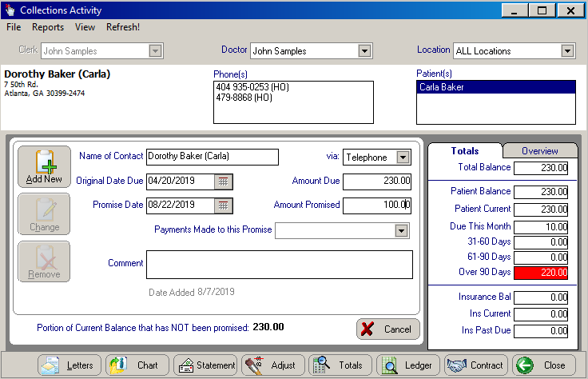Click the Insurance Bal value field
The image size is (588, 379).
[x=541, y=297]
